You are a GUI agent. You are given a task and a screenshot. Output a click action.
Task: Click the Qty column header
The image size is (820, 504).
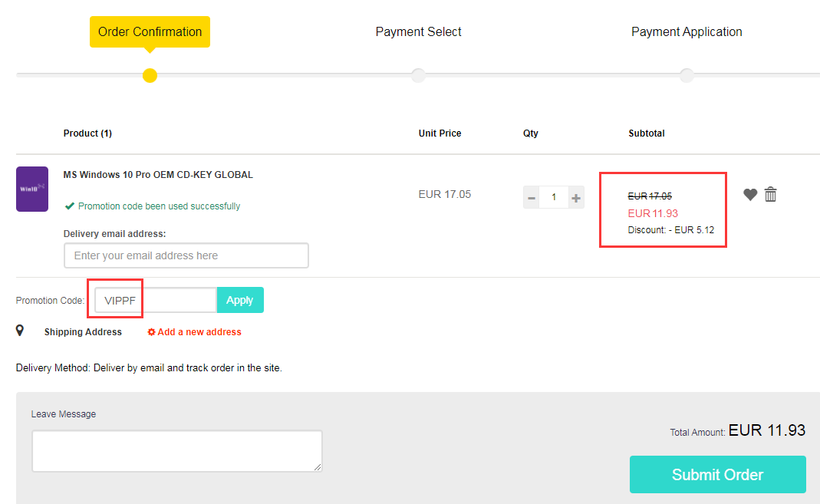click(x=530, y=133)
